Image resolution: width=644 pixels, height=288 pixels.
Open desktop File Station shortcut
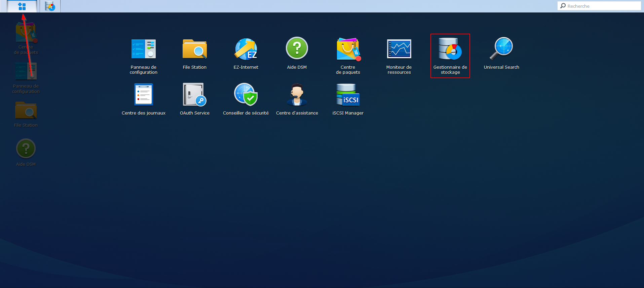pos(26,114)
